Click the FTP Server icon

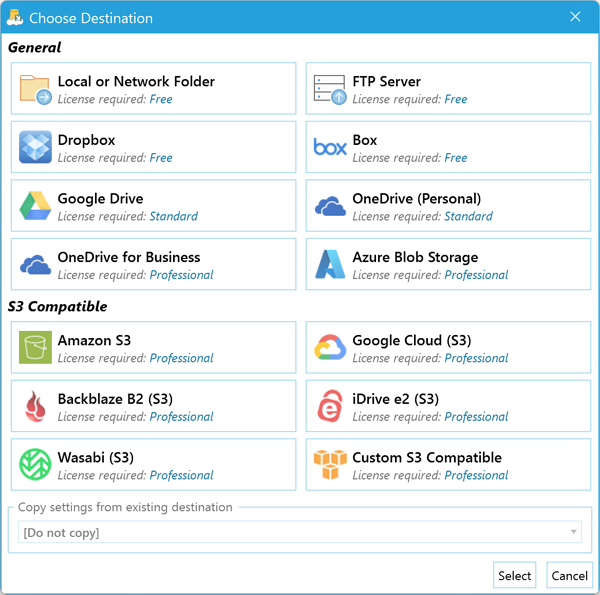(x=330, y=90)
